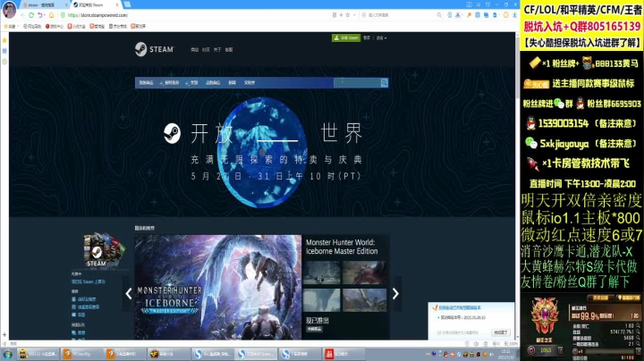644x361 pixels.
Task: Click the scissors screenshot icon in toolbar
Action: point(458,15)
